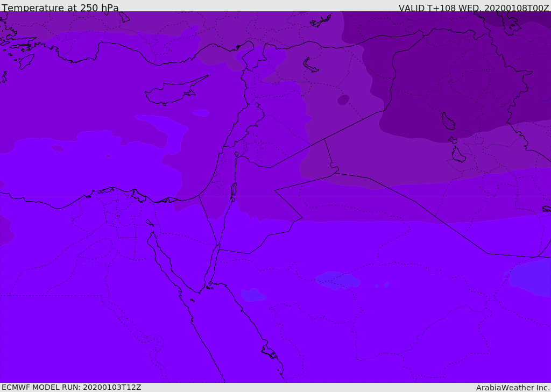Screen dimensions: 551x392
Task: Click the 'Temperature at 250 hPa' title text
Action: point(60,8)
